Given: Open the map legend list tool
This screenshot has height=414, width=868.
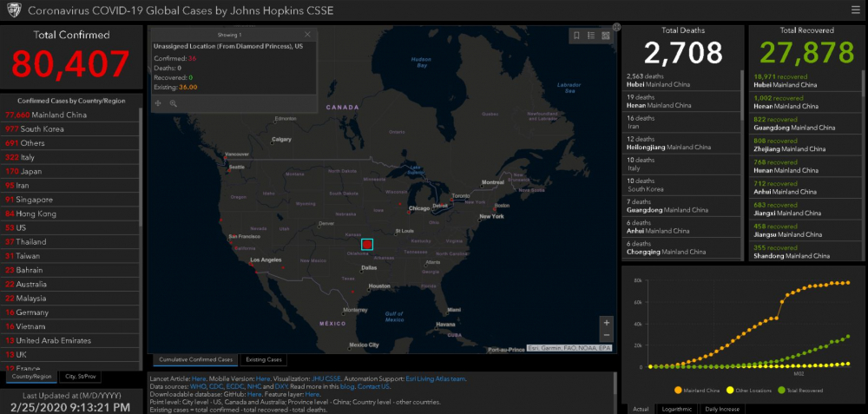Looking at the screenshot, I should point(591,36).
